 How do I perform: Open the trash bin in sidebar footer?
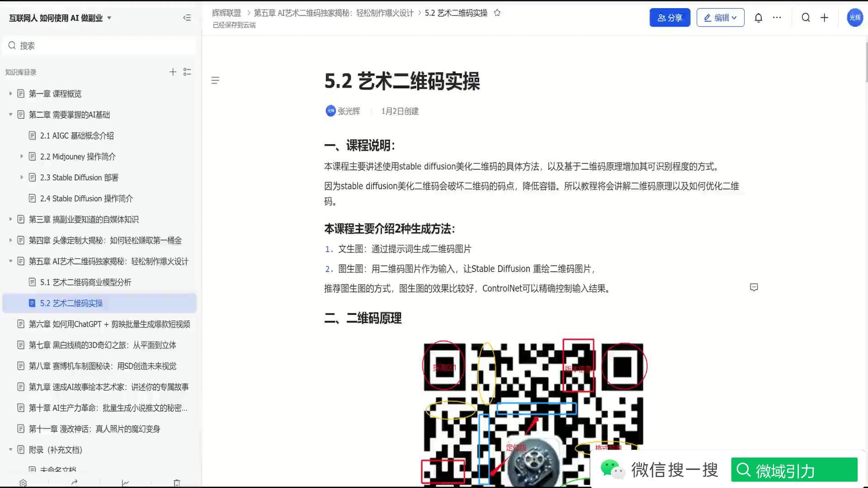(x=177, y=483)
